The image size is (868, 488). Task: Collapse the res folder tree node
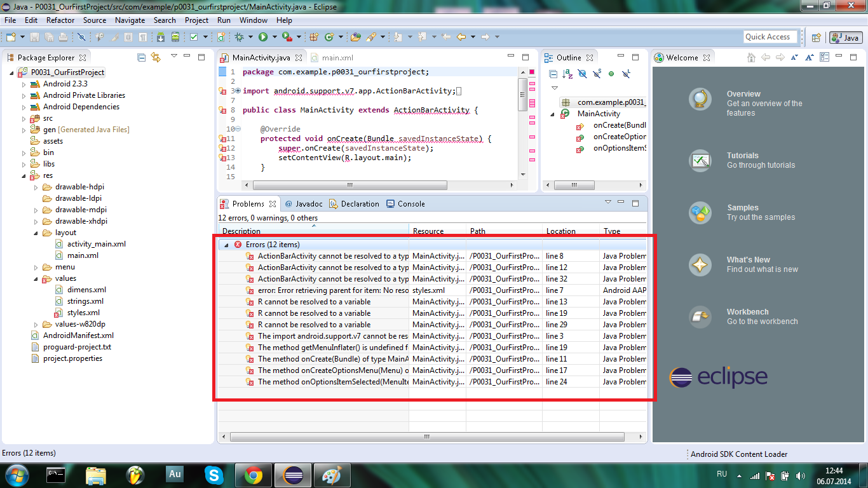click(x=24, y=175)
